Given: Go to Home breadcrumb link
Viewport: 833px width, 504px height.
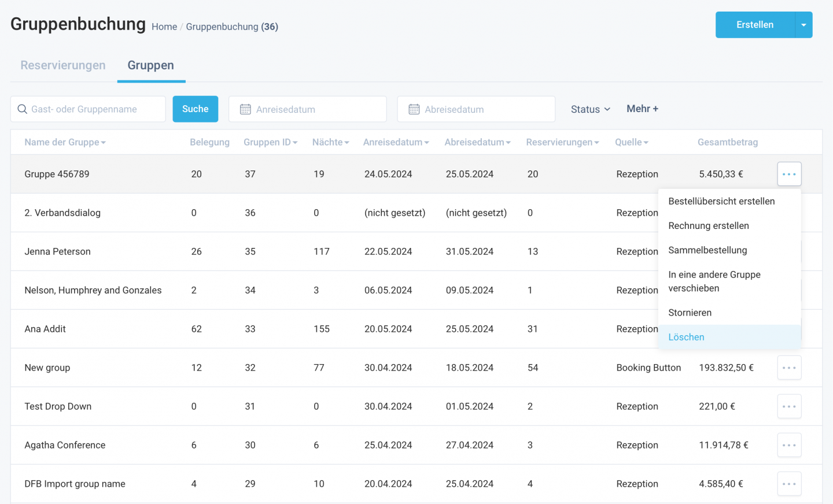Looking at the screenshot, I should [x=164, y=27].
